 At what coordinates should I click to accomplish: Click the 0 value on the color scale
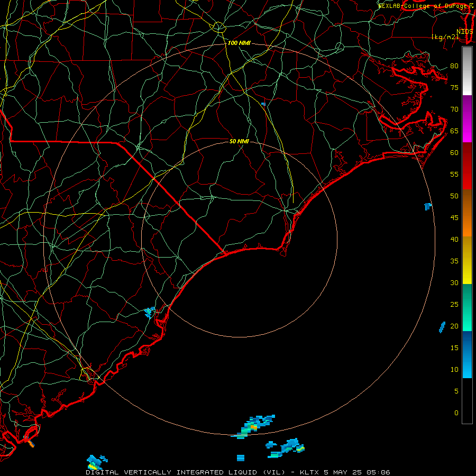pyautogui.click(x=456, y=413)
